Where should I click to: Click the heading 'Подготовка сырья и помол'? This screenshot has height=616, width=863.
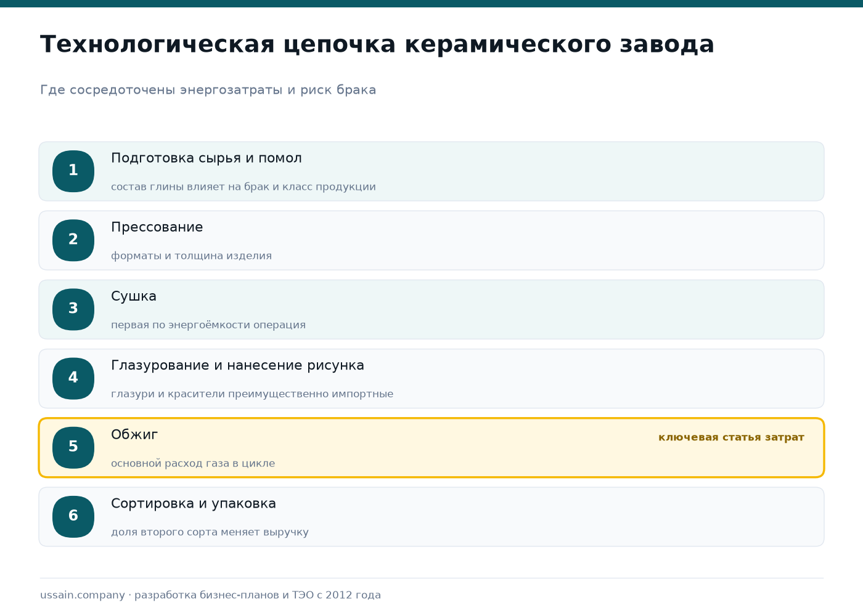tap(207, 158)
